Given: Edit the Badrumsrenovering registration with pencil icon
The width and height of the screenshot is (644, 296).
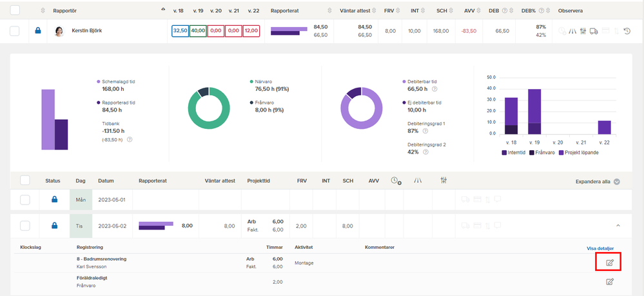Looking at the screenshot, I should [610, 262].
